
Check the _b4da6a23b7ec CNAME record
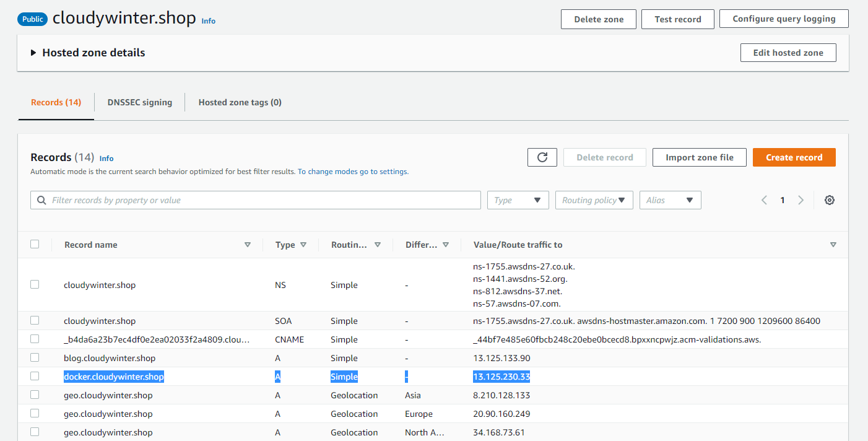35,339
